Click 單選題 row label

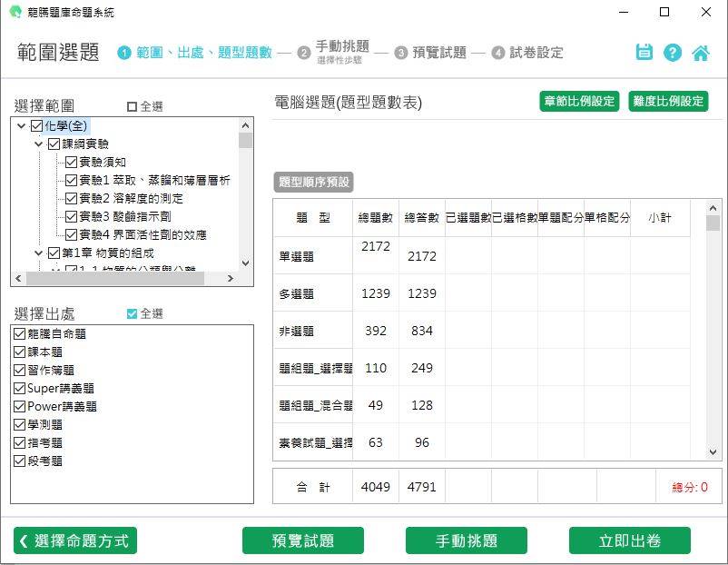coord(296,256)
